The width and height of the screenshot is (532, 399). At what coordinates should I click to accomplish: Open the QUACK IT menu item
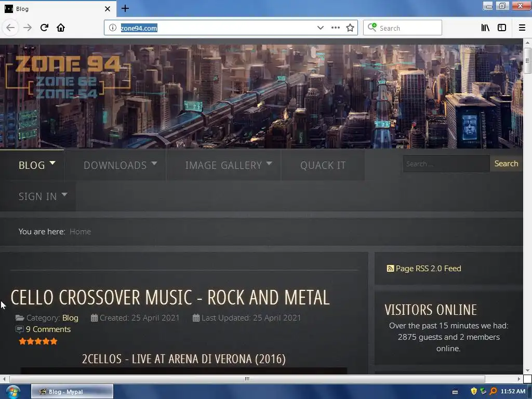323,165
